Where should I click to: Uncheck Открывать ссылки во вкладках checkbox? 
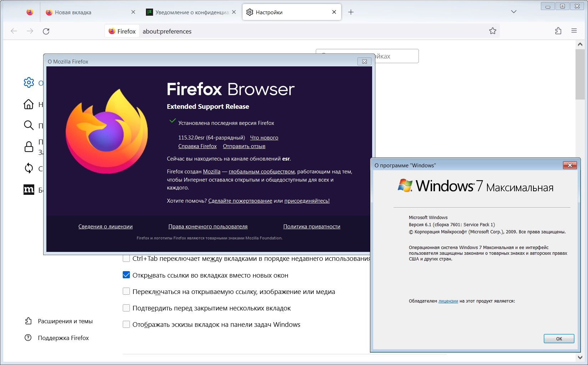pos(126,275)
